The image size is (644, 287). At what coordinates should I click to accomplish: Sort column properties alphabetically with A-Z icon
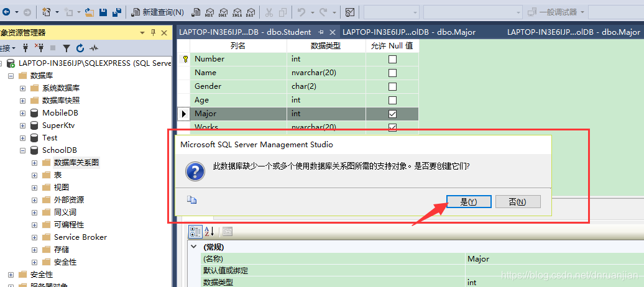click(x=209, y=232)
